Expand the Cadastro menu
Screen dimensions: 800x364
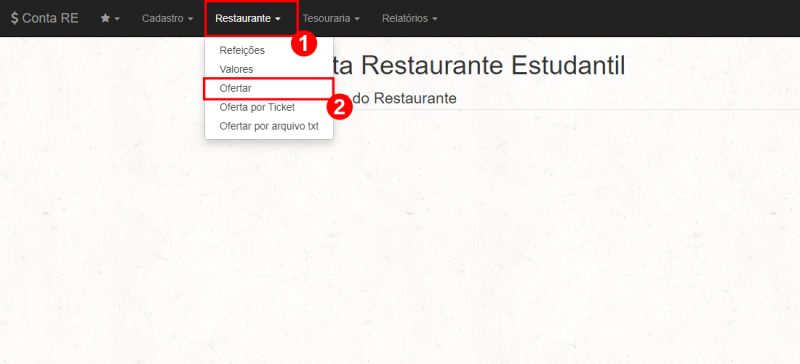167,18
